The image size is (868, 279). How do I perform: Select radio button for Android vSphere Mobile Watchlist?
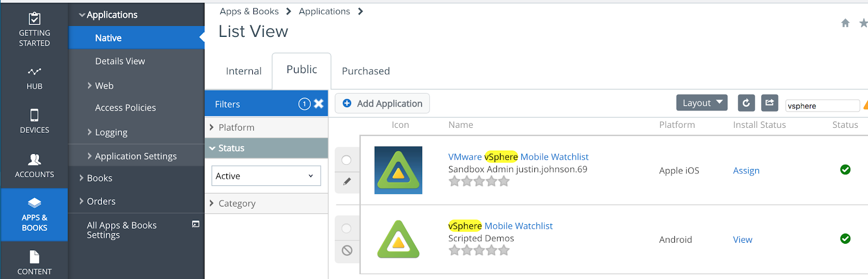(x=347, y=229)
